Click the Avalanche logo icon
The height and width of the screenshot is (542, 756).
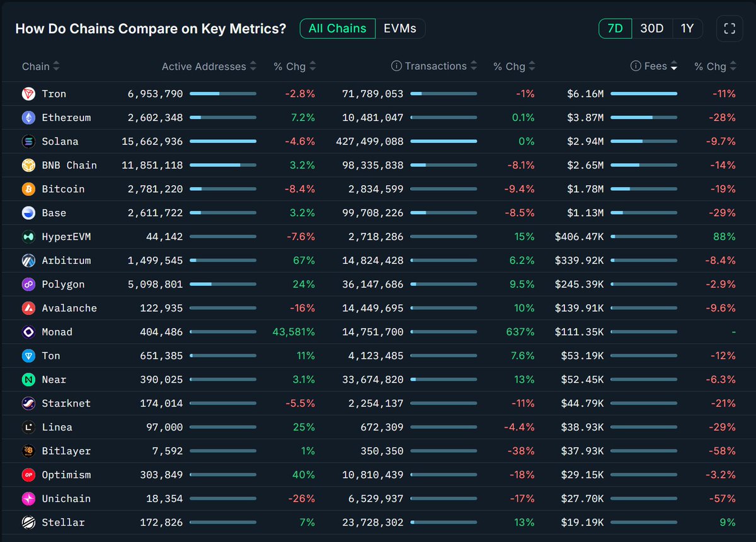tap(28, 308)
